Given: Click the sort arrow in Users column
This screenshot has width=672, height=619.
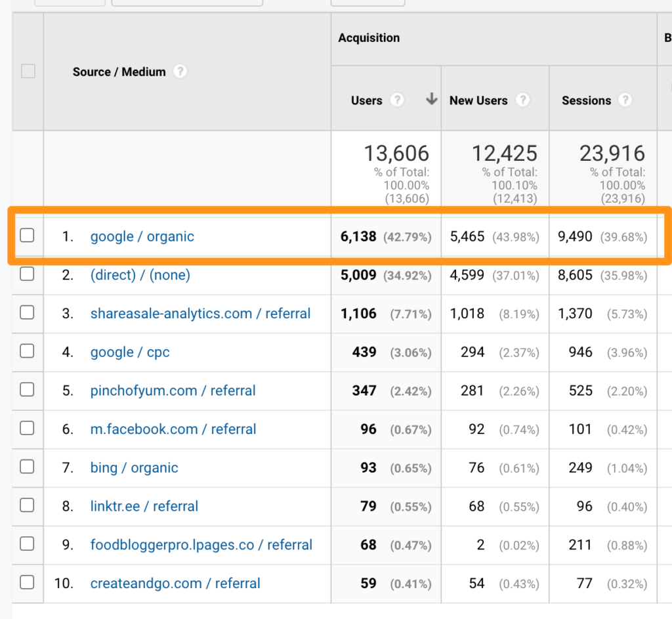Looking at the screenshot, I should [432, 99].
